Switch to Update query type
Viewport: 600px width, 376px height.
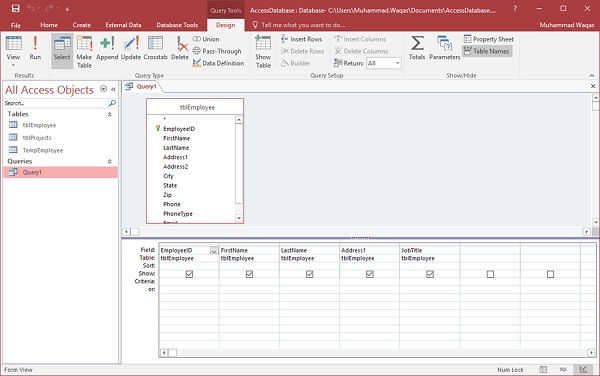pos(131,48)
